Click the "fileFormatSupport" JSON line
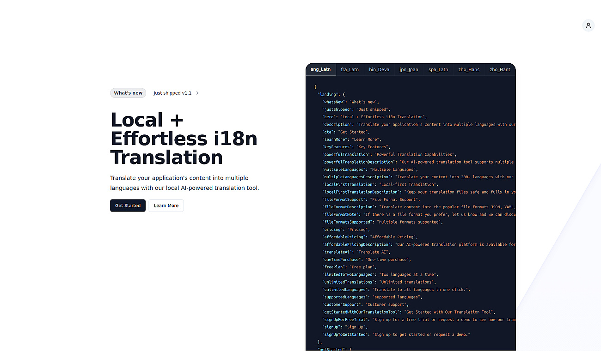This screenshot has height=364, width=601. (x=371, y=200)
